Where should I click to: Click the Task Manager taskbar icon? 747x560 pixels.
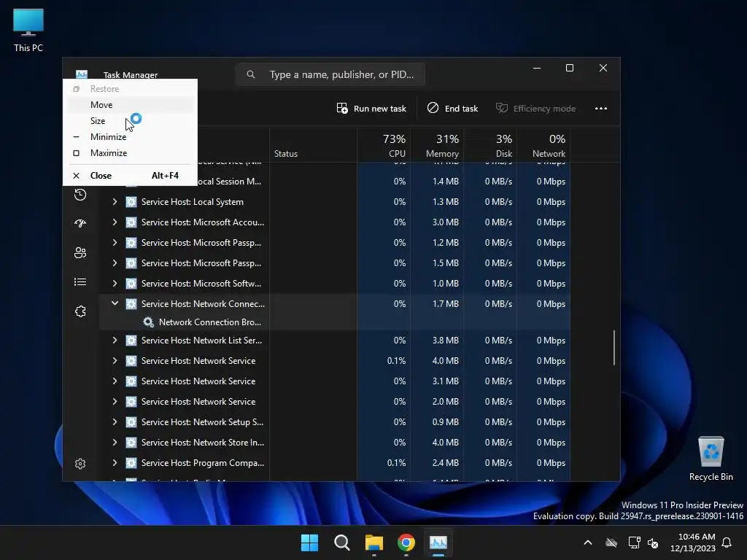point(438,542)
